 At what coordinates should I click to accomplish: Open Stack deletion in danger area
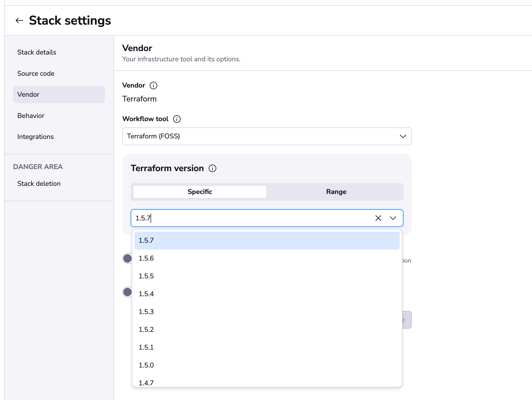coord(39,183)
